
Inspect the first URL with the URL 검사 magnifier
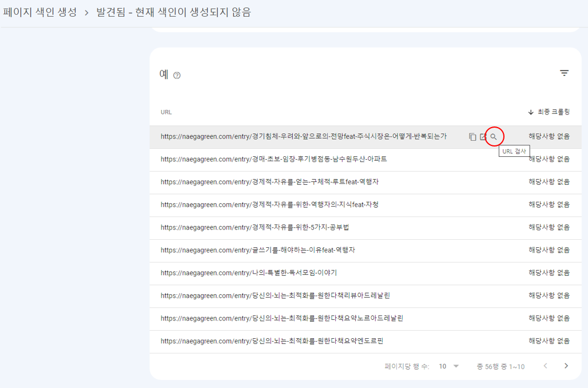click(494, 136)
